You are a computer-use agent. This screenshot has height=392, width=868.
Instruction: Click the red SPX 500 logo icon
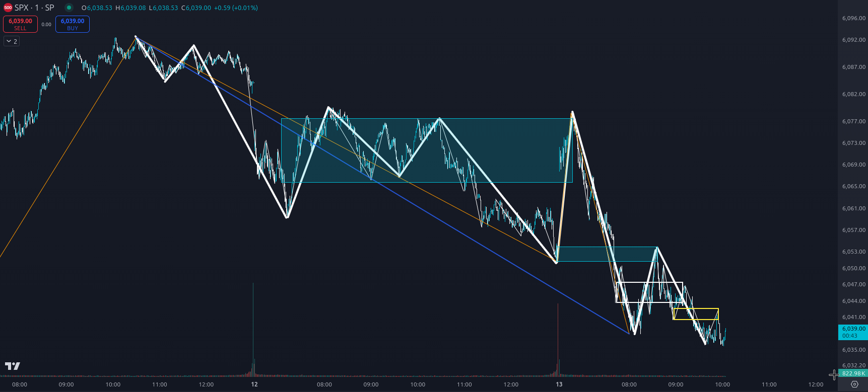(x=8, y=8)
